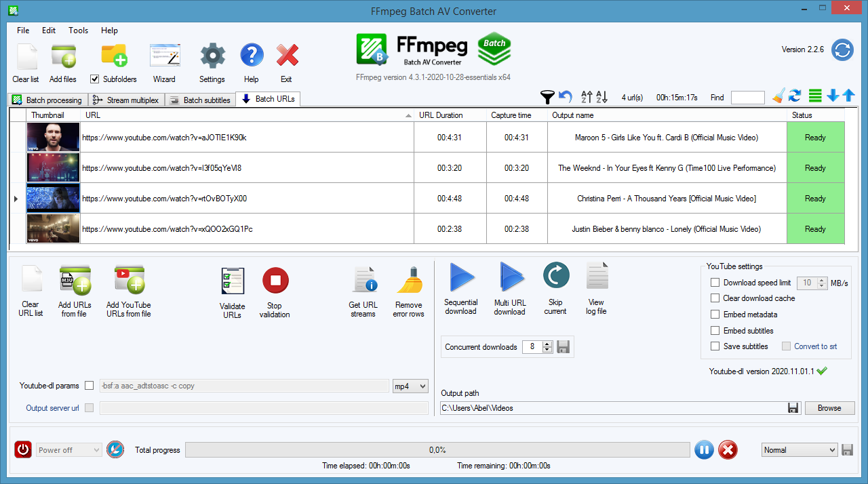Sort by the URL column header
The width and height of the screenshot is (868, 484).
point(248,115)
